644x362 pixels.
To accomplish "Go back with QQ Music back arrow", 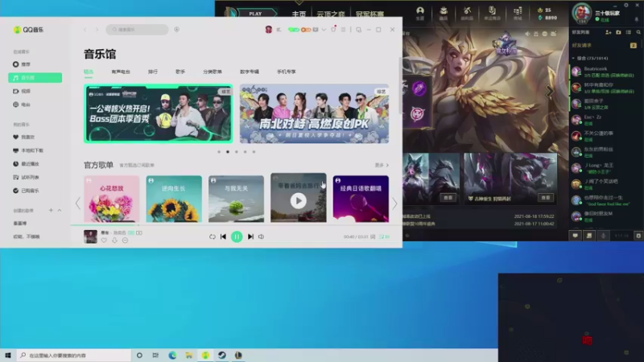I will pyautogui.click(x=85, y=30).
